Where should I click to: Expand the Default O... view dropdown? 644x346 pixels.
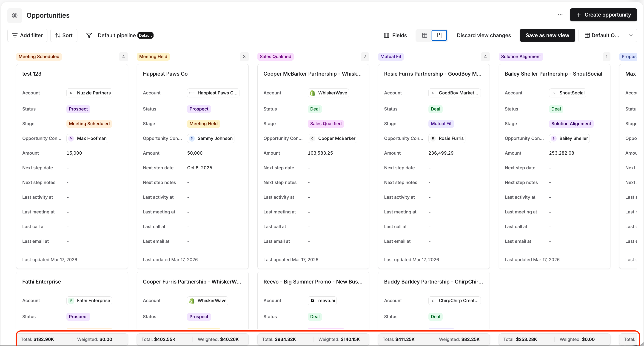pos(607,35)
